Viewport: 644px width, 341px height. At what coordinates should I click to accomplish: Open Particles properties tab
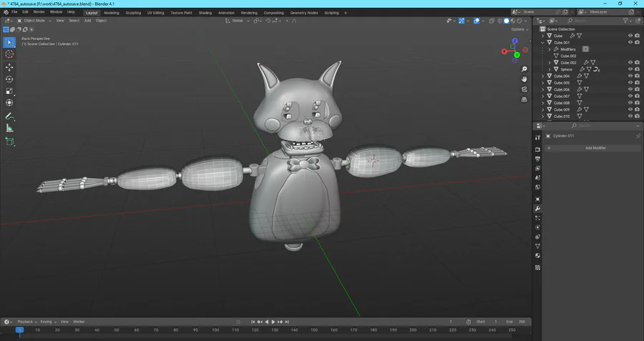point(537,218)
